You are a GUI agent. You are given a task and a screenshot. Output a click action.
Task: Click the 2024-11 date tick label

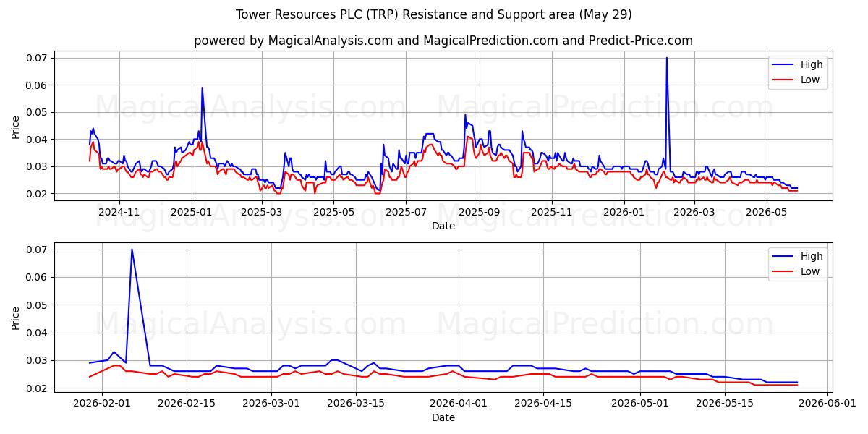click(x=119, y=212)
